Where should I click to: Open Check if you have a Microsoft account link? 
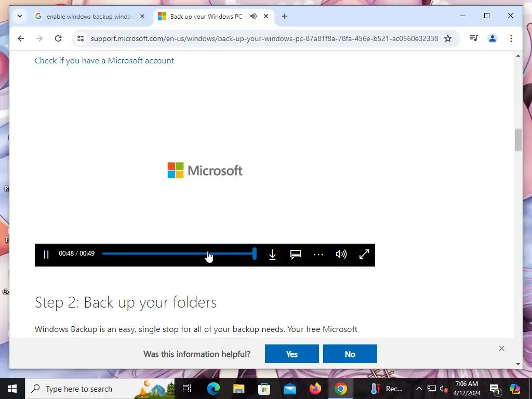point(104,61)
